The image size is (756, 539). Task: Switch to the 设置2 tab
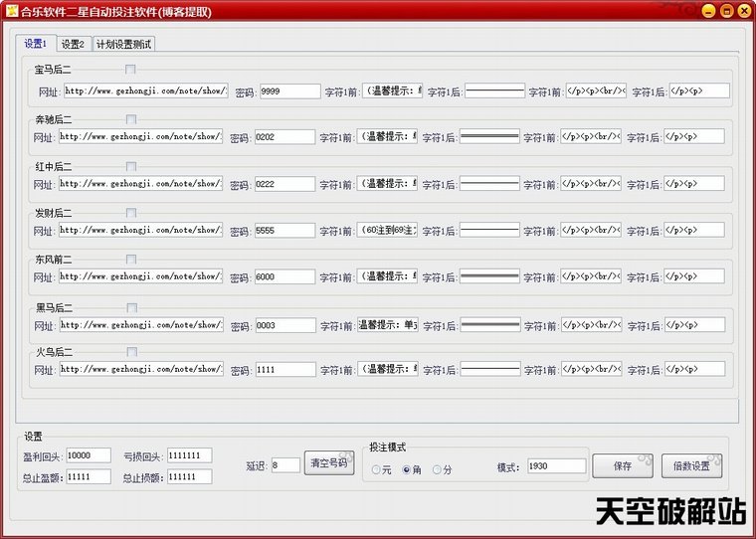click(x=73, y=44)
